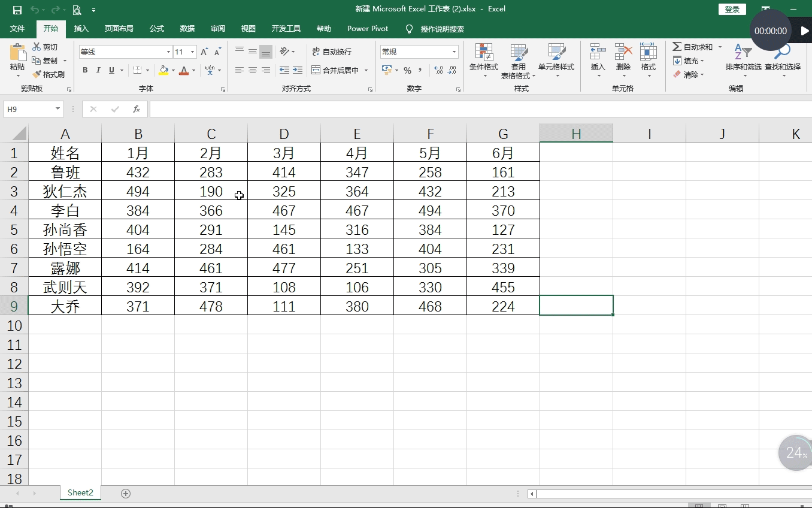The image size is (812, 508).
Task: Apply the yellow fill color swatch
Action: (x=163, y=71)
